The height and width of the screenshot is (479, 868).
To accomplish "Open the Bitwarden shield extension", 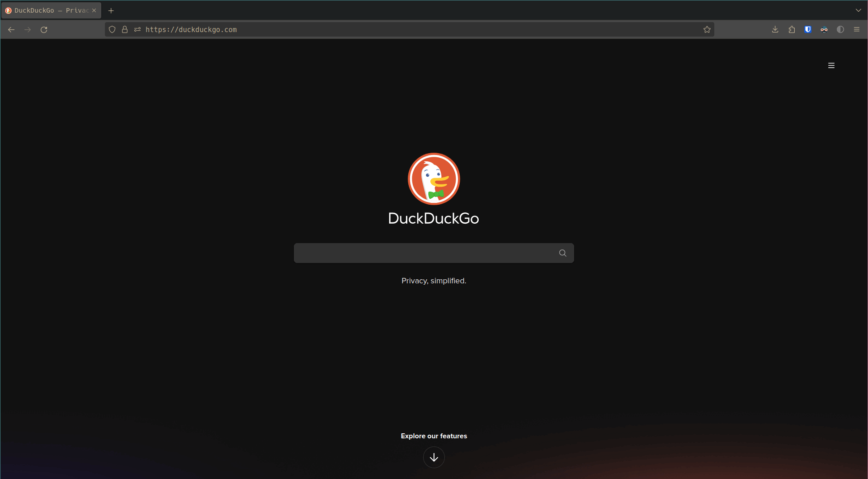I will point(808,30).
